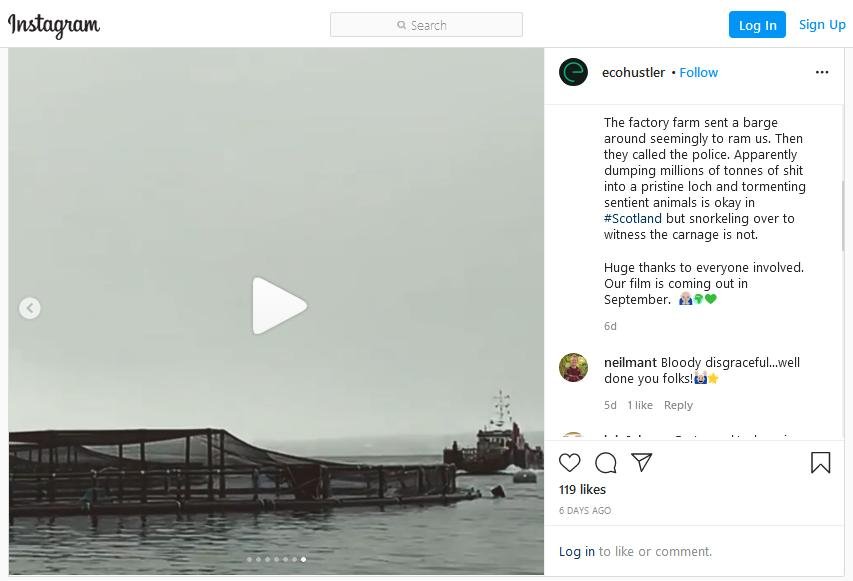Open comments via the comment bubble icon
Image resolution: width=853 pixels, height=581 pixels.
606,463
